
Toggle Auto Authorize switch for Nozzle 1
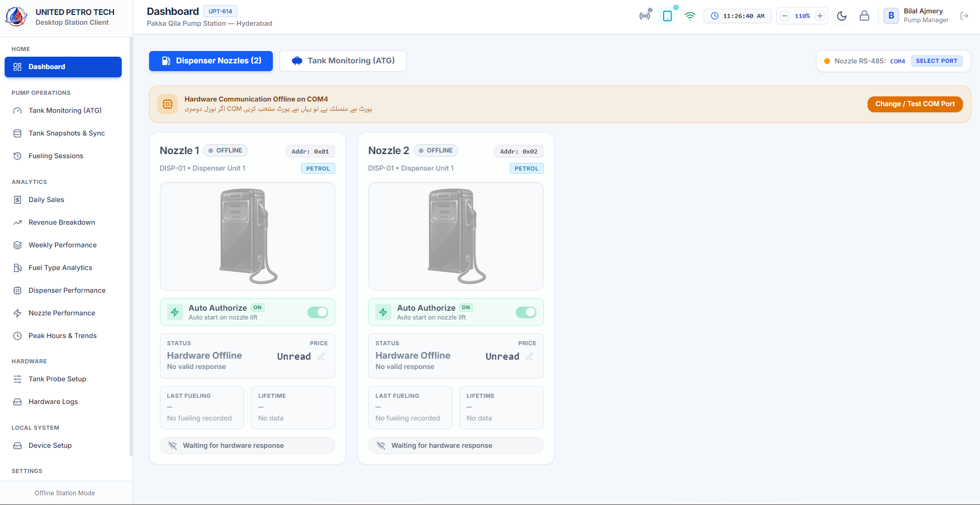pos(318,312)
